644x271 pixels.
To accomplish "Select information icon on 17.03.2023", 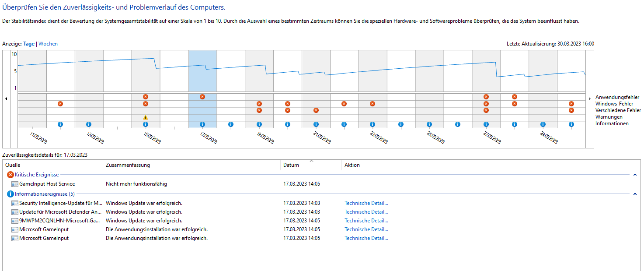I will 202,124.
